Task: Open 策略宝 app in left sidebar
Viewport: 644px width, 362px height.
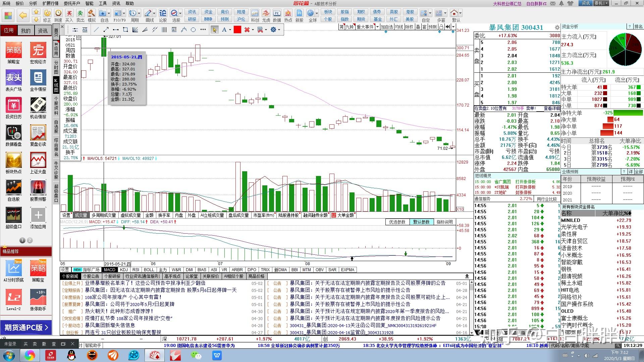Action: [13, 53]
